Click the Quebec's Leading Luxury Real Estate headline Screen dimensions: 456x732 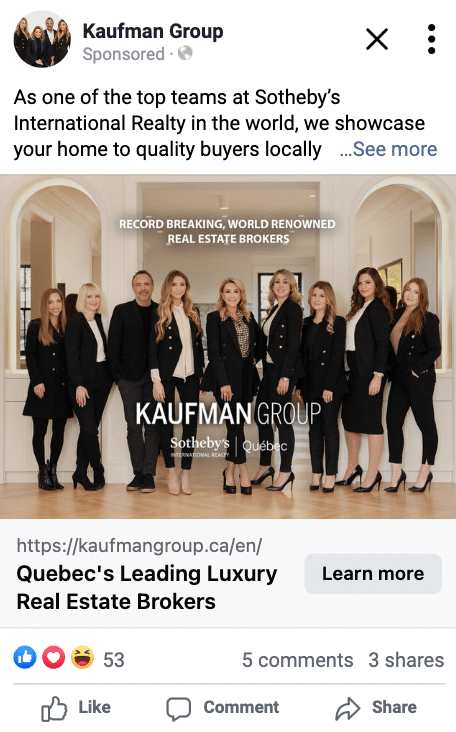[147, 587]
